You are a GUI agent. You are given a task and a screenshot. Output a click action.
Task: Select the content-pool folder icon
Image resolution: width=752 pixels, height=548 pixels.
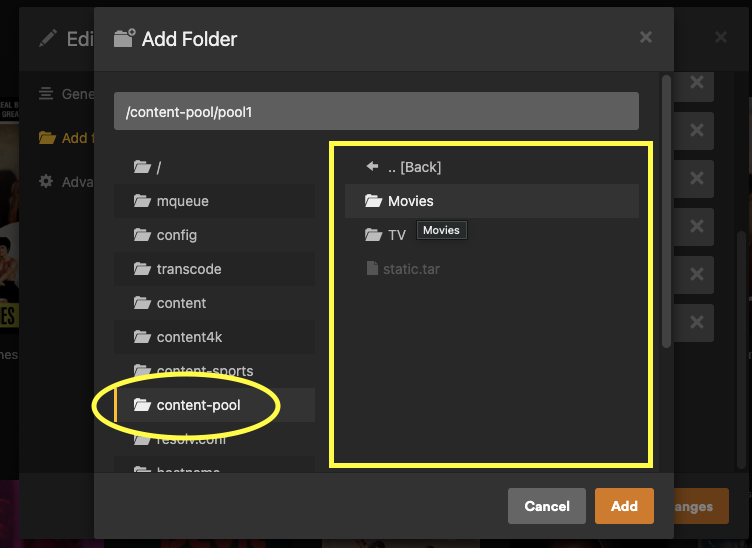142,405
